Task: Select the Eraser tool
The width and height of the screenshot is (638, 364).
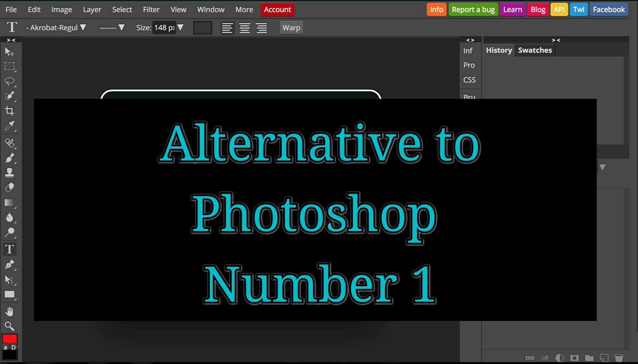Action: point(10,188)
